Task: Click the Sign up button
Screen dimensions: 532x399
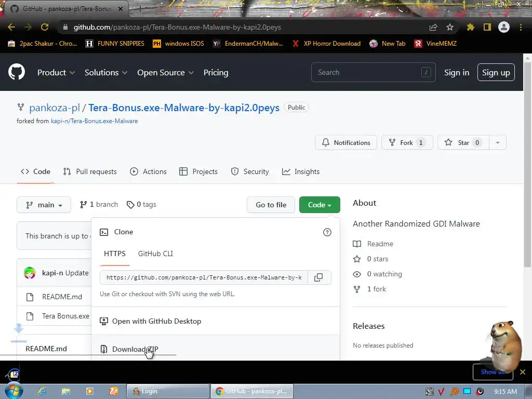Action: (496, 72)
